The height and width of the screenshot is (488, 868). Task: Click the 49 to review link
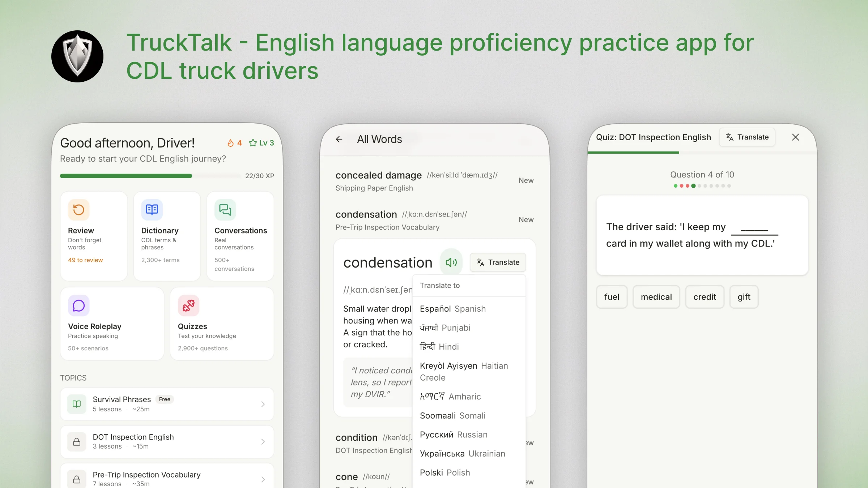click(85, 260)
